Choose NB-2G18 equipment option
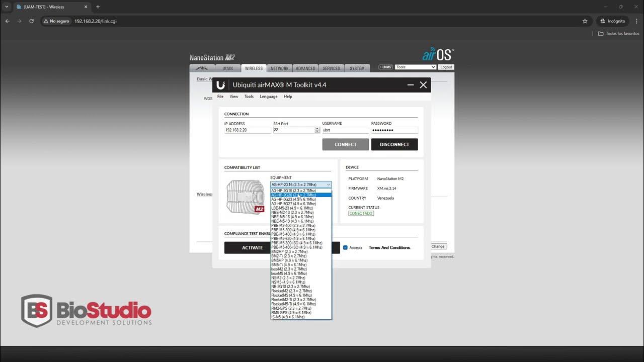The width and height of the screenshot is (644, 362). pos(301,287)
